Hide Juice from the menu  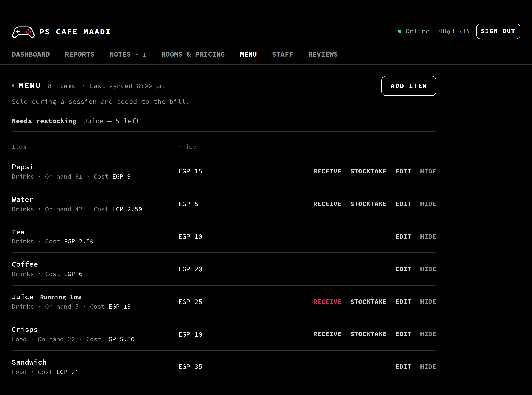coord(428,302)
